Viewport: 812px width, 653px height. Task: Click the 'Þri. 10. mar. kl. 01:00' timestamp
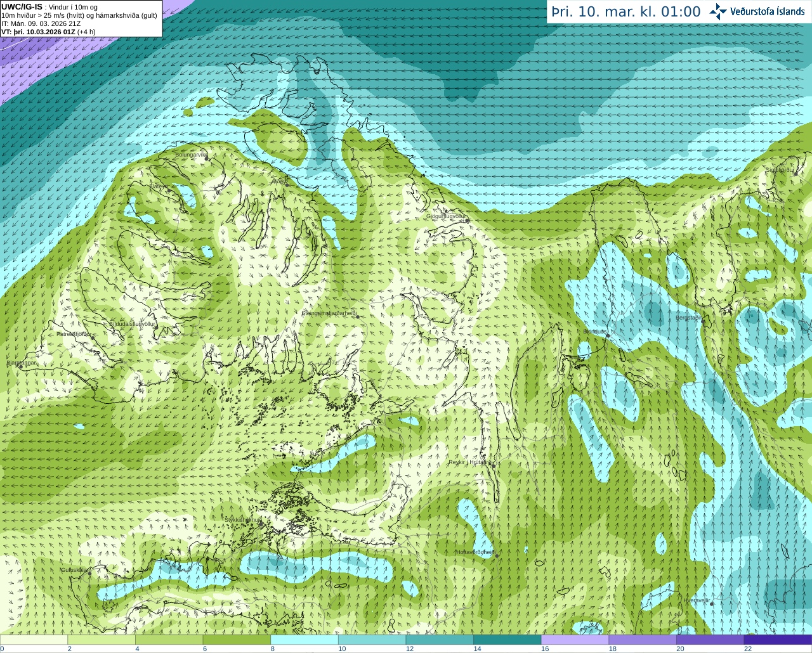coord(625,12)
